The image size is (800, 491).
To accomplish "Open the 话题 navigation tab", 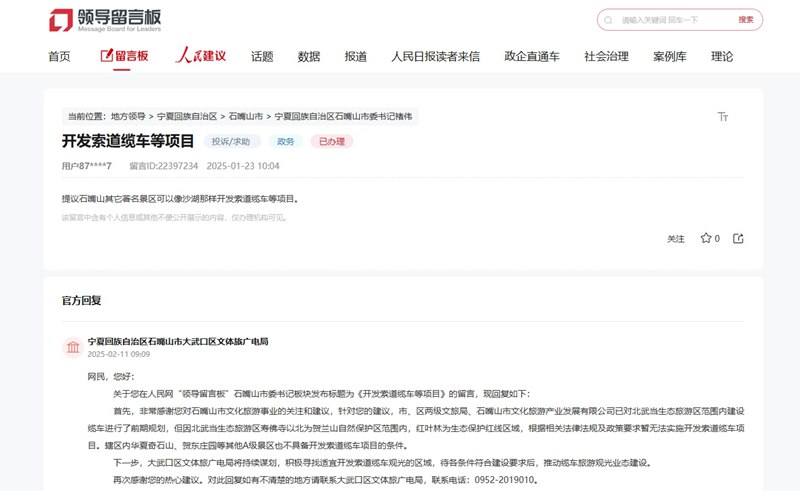I will click(x=262, y=57).
